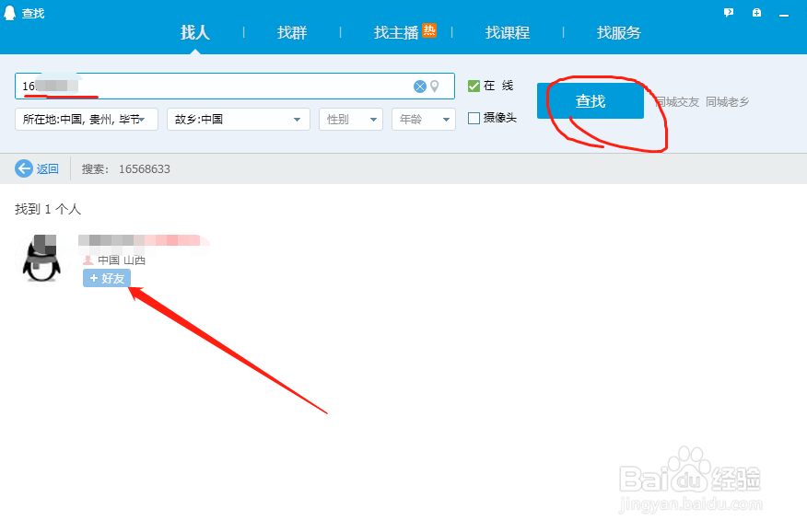Click the add-shield icon in the title bar
Image resolution: width=807 pixels, height=532 pixels.
pos(756,12)
